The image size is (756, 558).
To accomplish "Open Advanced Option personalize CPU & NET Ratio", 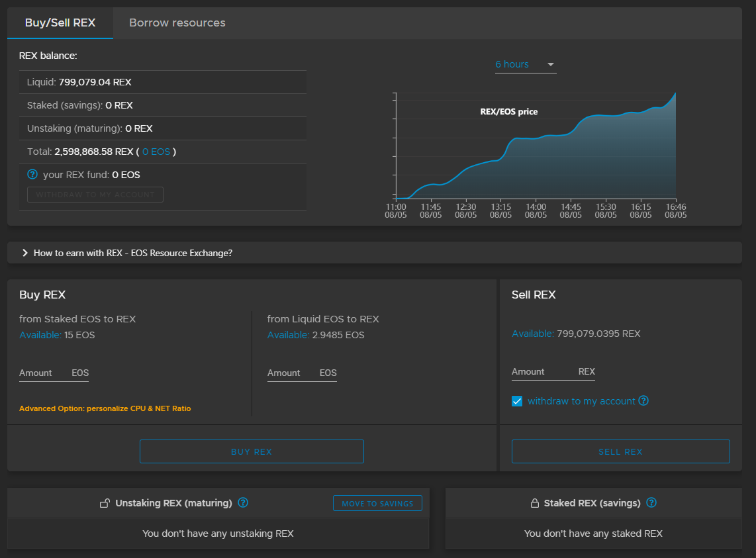I will [105, 408].
